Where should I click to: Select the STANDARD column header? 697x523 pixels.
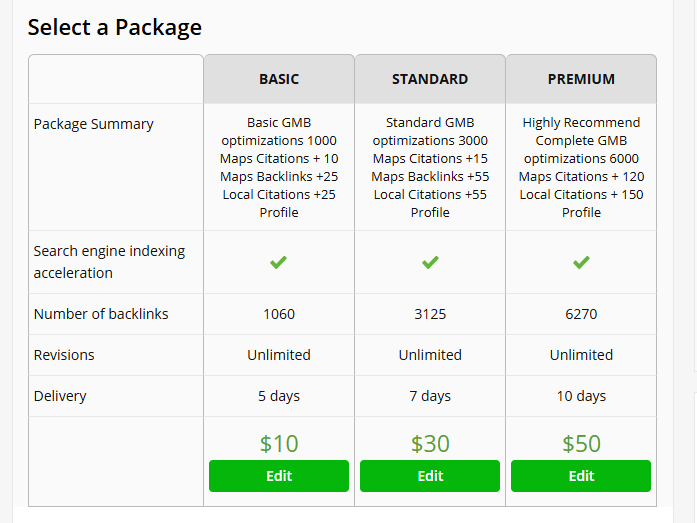tap(430, 79)
